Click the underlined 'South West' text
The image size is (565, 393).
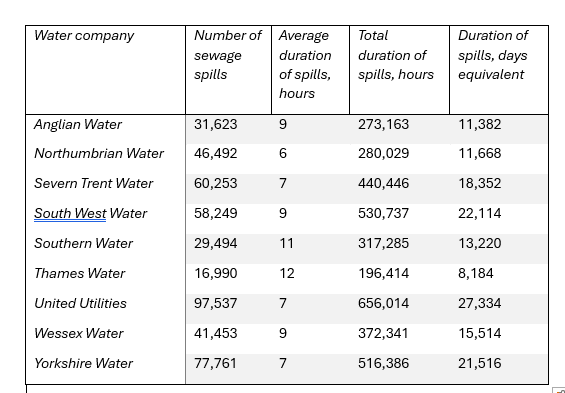coord(70,213)
